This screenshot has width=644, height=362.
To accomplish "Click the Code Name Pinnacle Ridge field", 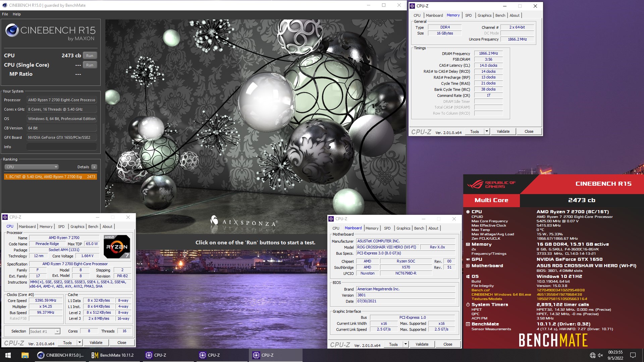I will click(47, 244).
